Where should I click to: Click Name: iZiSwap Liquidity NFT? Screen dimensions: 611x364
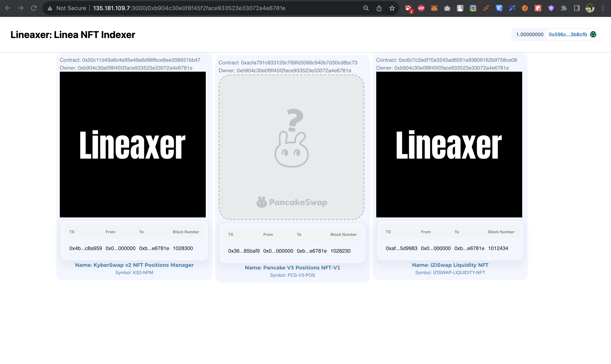click(450, 265)
